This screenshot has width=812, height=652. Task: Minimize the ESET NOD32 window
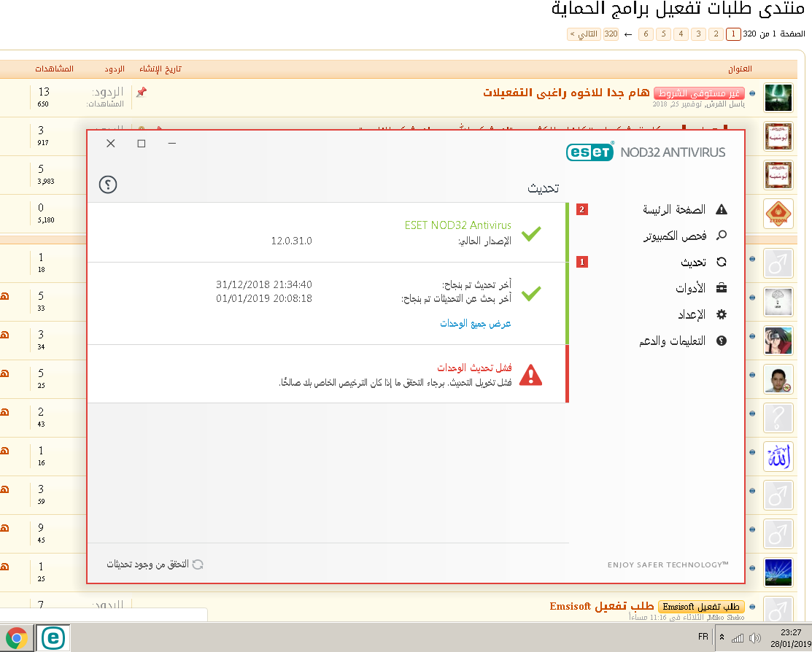click(x=172, y=144)
